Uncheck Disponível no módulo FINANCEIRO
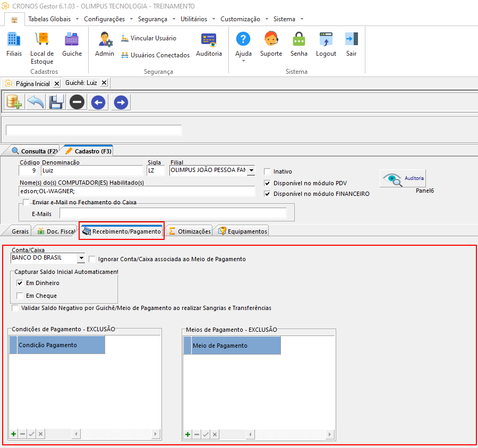This screenshot has width=478, height=448. coord(267,194)
